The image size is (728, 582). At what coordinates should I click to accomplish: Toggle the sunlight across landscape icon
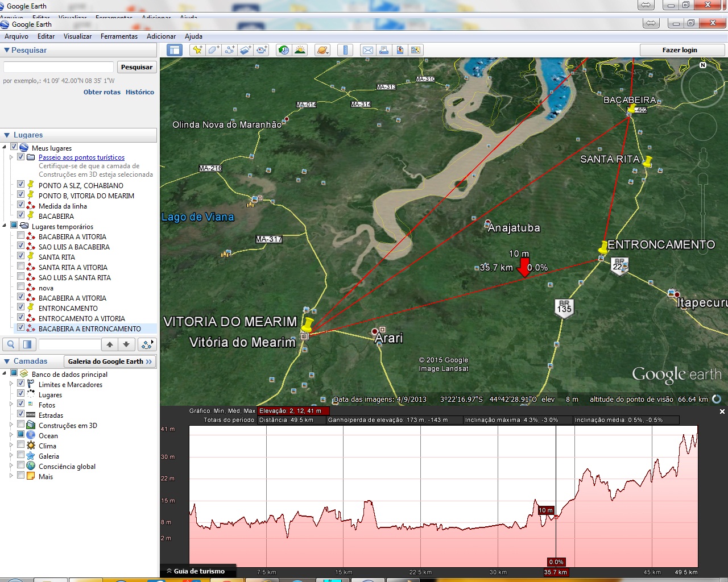coord(300,50)
